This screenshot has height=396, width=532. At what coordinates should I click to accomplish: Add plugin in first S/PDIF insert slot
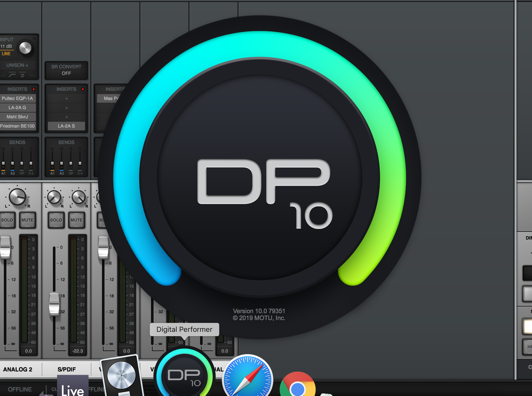click(66, 98)
